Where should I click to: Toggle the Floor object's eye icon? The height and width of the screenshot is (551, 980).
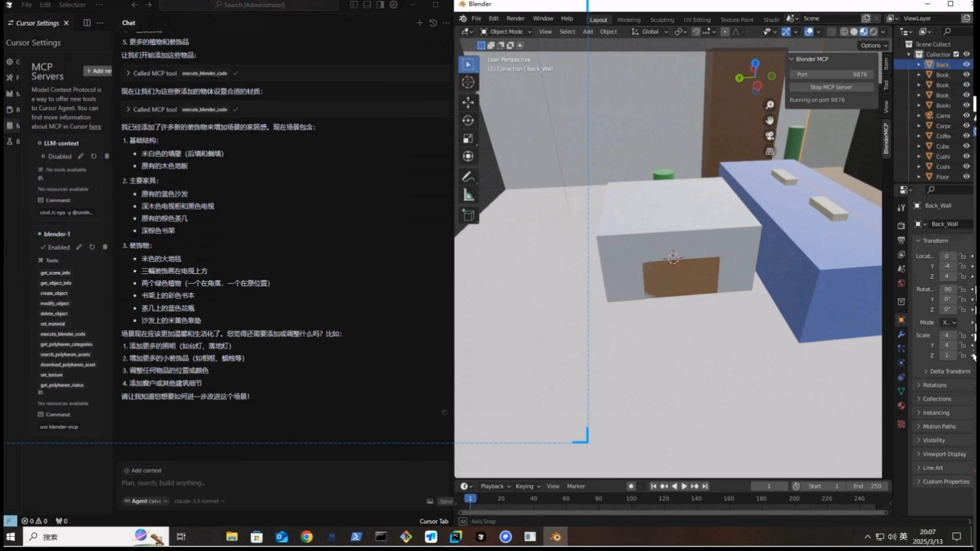[966, 177]
